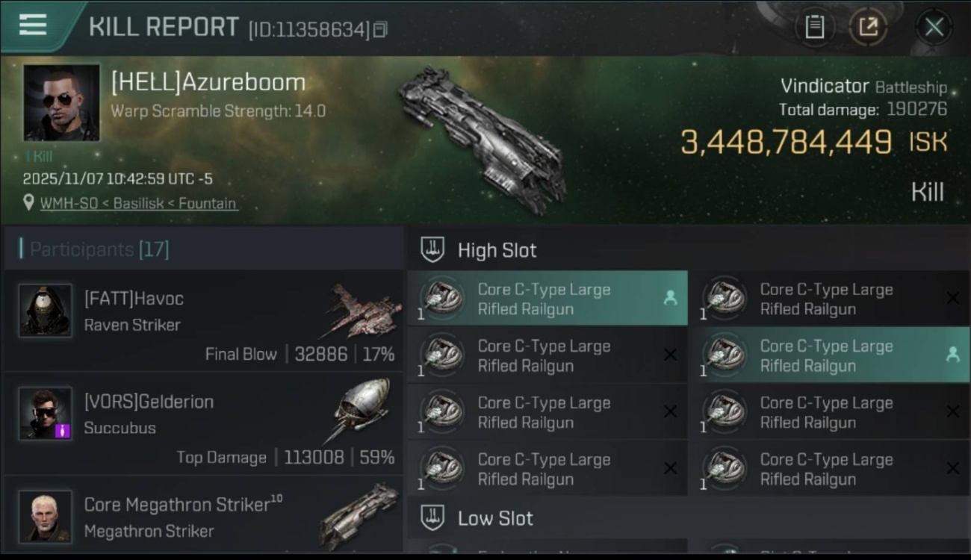This screenshot has height=560, width=971.
Task: Open the WMH-S0 < Basilisk < Fountain link
Action: (x=138, y=203)
